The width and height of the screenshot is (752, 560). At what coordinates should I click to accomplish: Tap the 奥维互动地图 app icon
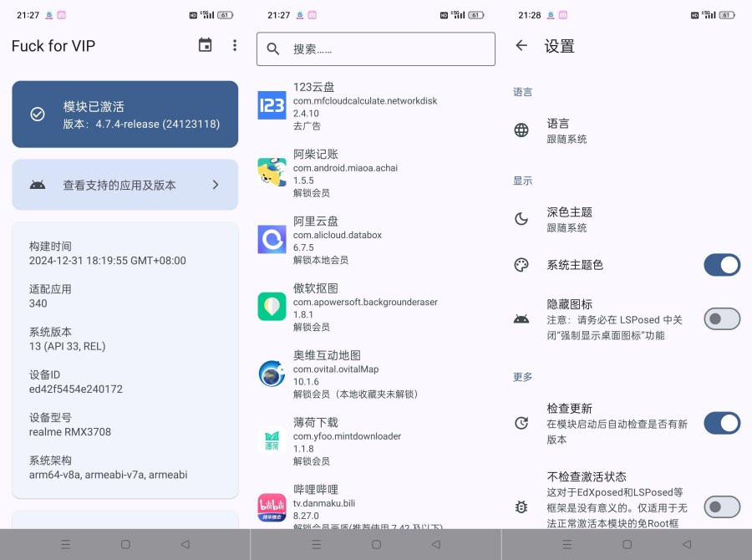272,374
